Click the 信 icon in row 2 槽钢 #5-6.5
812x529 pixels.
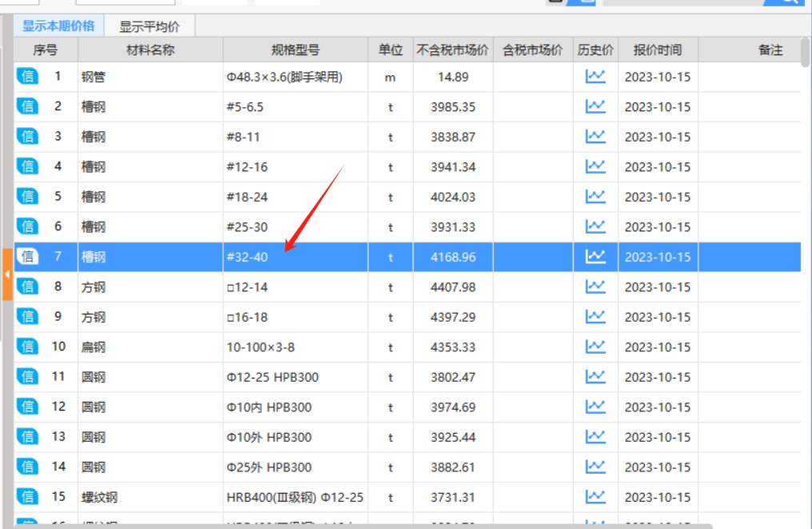point(27,106)
